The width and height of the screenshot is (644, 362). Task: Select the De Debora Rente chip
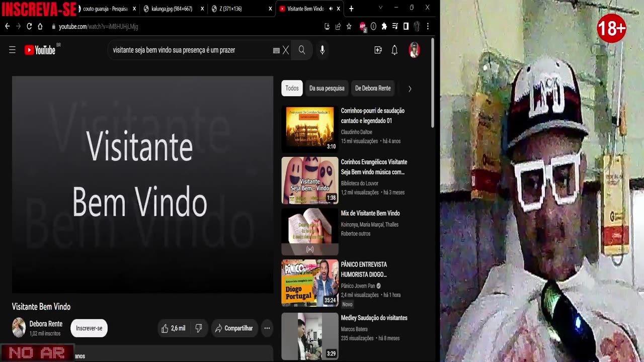click(373, 88)
